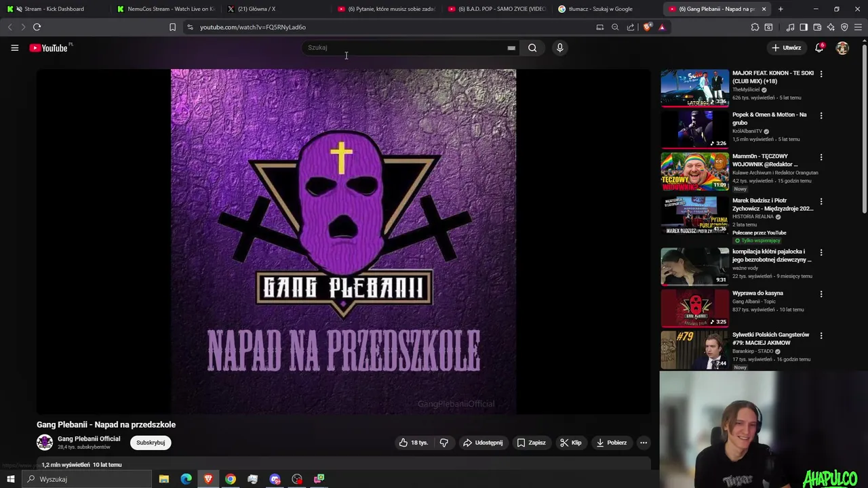The height and width of the screenshot is (488, 868).
Task: Open options menu for Marek Budzisz video
Action: [x=821, y=201]
